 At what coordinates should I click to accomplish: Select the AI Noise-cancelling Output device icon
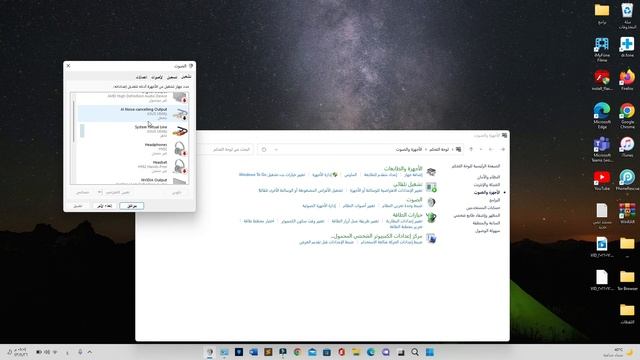click(x=180, y=114)
